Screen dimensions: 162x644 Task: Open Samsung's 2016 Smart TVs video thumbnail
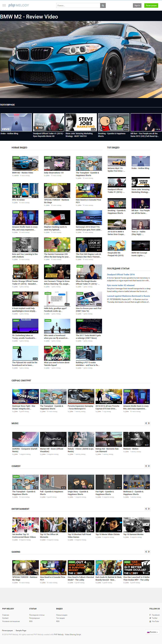pos(89,217)
